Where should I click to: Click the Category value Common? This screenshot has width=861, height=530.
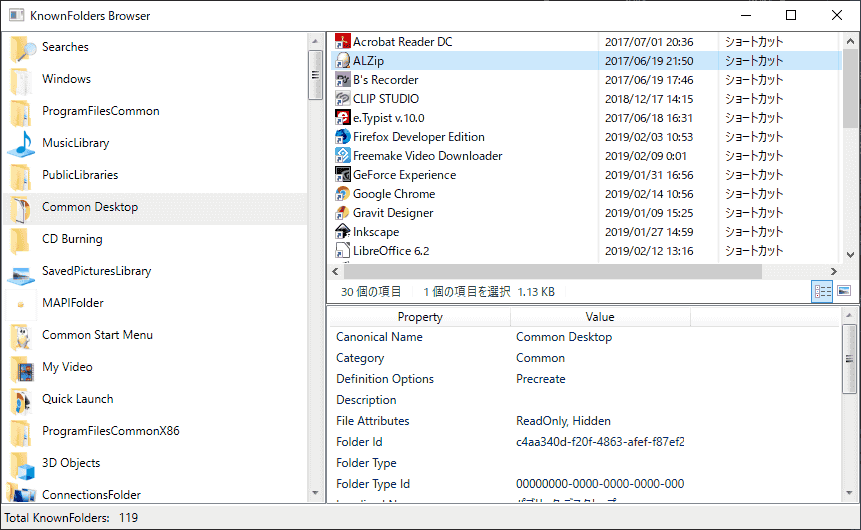point(540,358)
